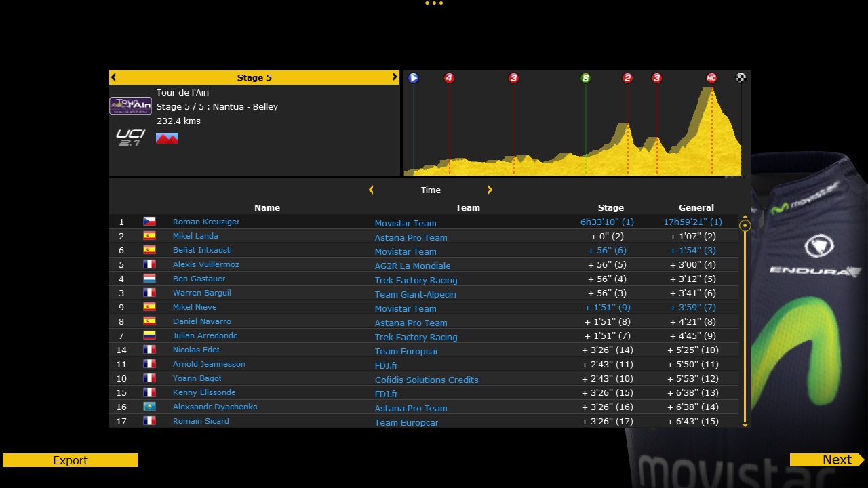The image size is (868, 488).
Task: Select the green intermediate sprint marker
Action: [585, 78]
